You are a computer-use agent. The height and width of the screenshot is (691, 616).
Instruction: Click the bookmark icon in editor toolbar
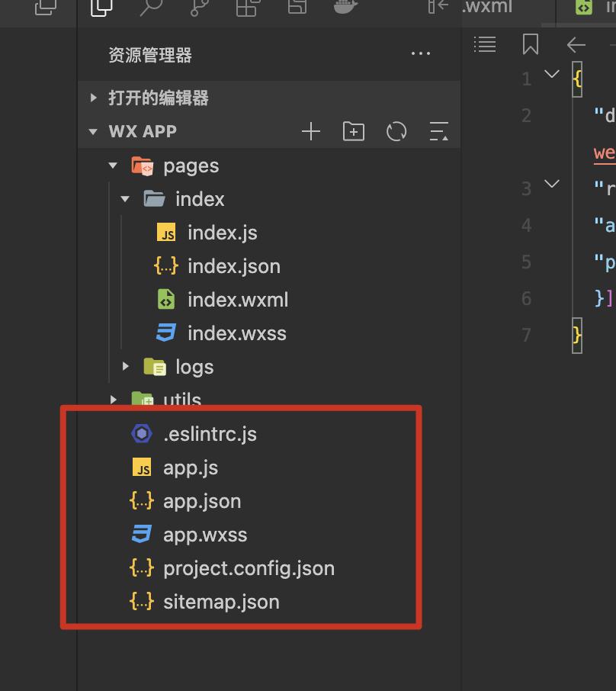pos(531,44)
